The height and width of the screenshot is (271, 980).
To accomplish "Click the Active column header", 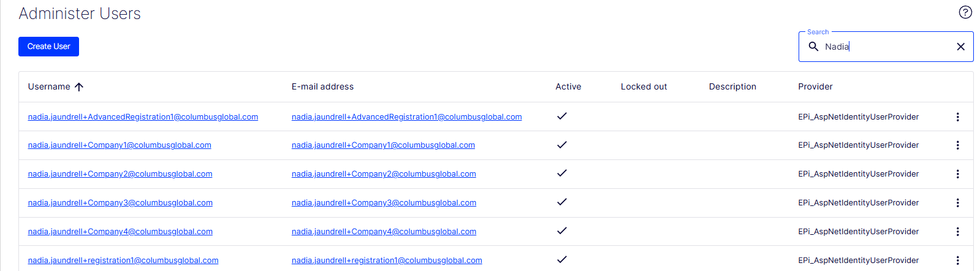I will pyautogui.click(x=568, y=87).
